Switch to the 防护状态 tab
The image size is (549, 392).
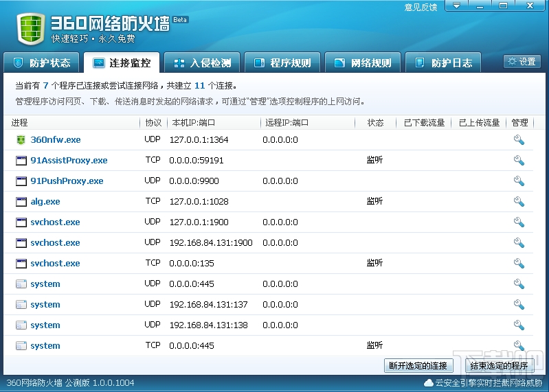(42, 62)
